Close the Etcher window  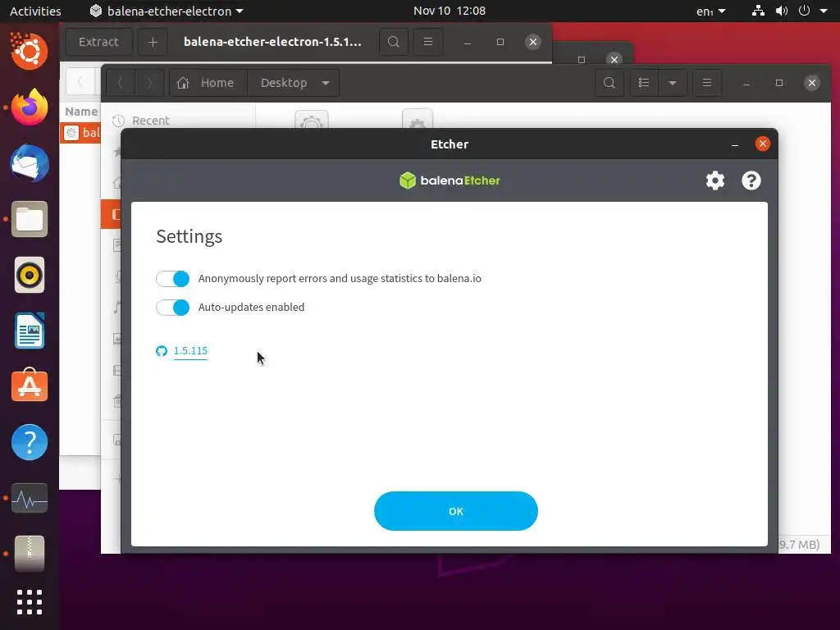point(762,144)
